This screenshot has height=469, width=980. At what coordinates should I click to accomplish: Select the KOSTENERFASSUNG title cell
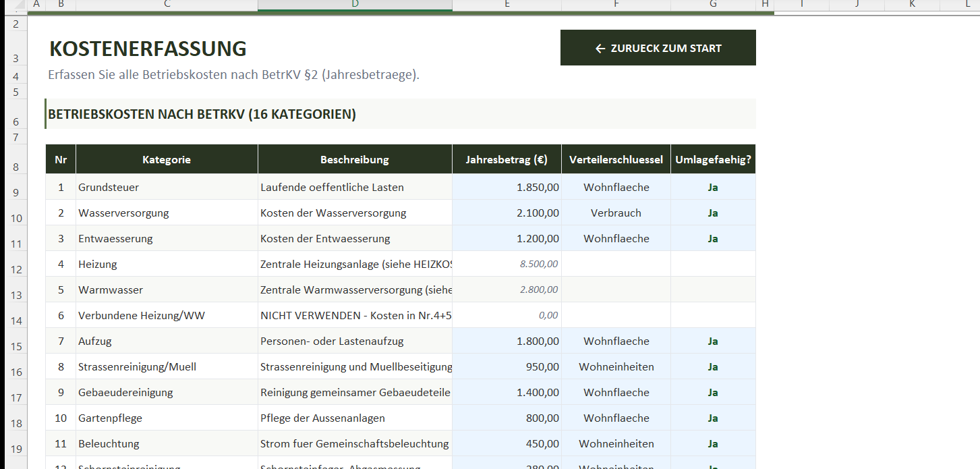148,49
